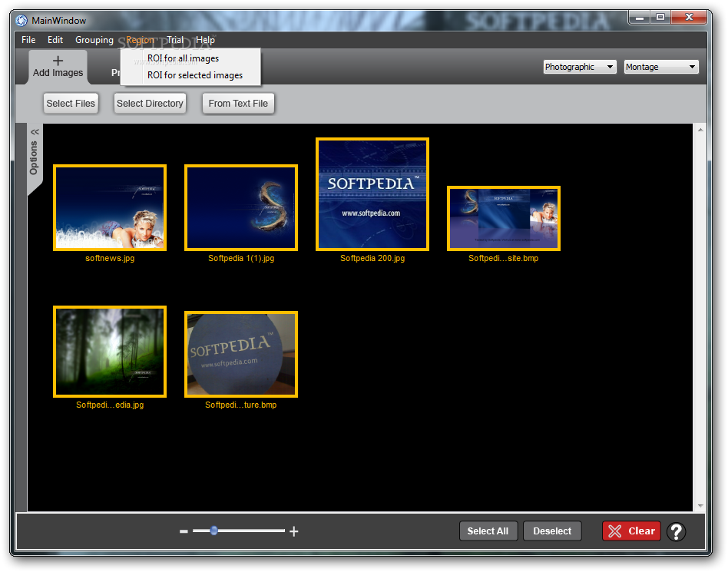This screenshot has height=572, width=728.
Task: Click the Softpedia 200.jpg filename label
Action: point(372,258)
